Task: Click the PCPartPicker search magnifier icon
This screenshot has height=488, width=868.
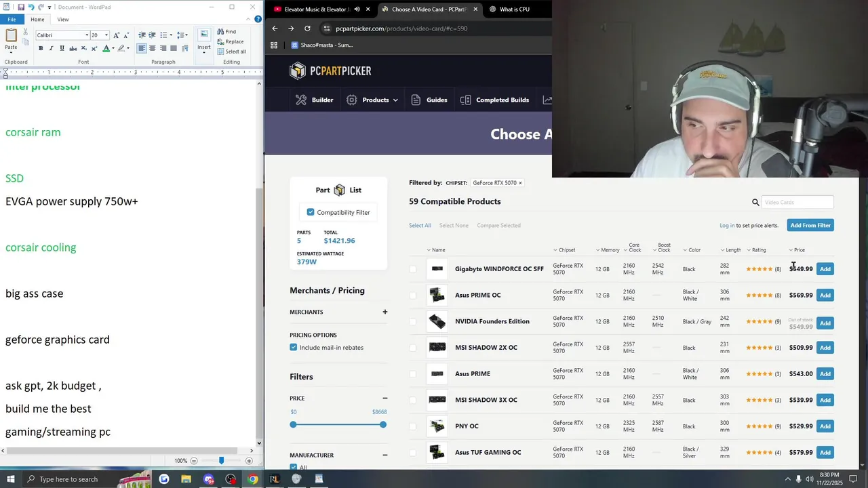Action: 755,202
